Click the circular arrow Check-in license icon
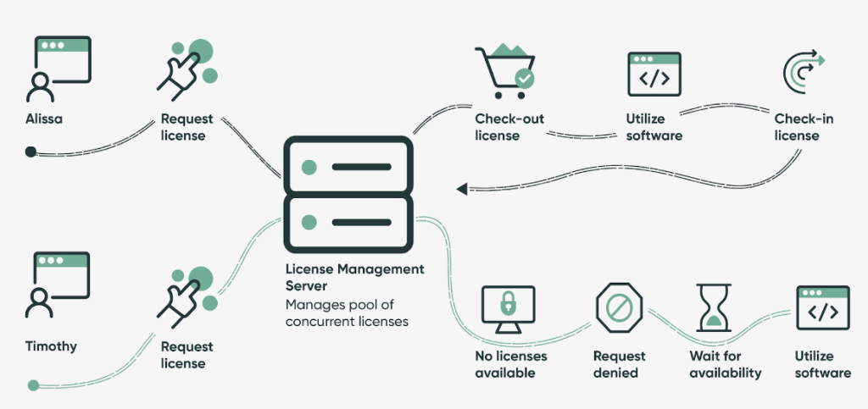 coord(801,74)
